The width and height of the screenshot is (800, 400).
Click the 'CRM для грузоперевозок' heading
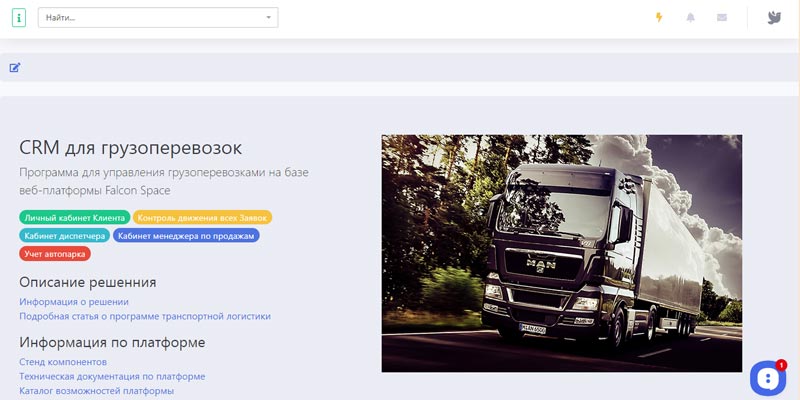pos(131,148)
